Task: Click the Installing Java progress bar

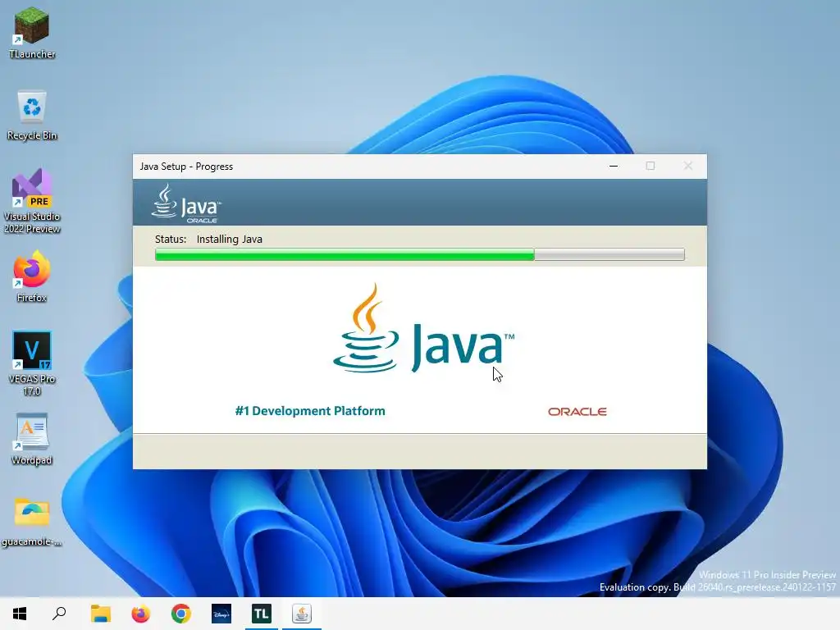Action: [x=419, y=254]
